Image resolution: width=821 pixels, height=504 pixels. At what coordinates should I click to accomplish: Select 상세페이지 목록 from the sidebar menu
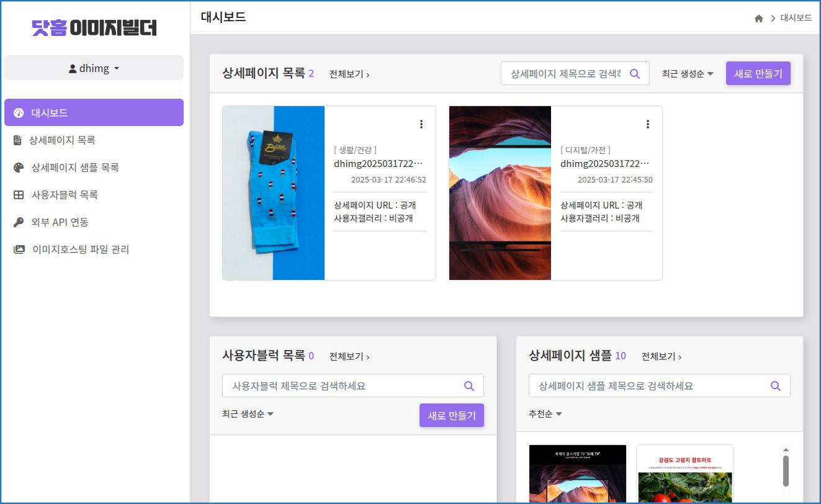coord(67,140)
